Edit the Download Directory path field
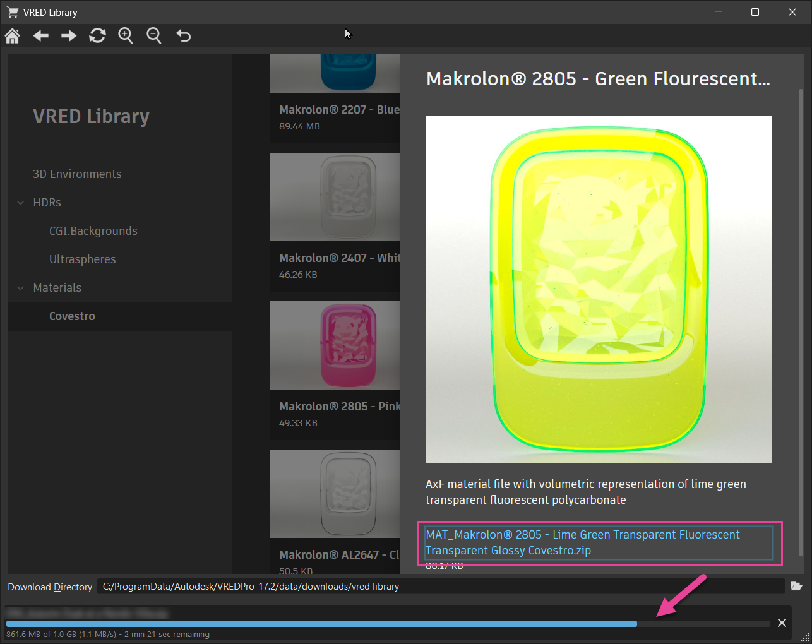Viewport: 812px width, 644px height. 441,587
